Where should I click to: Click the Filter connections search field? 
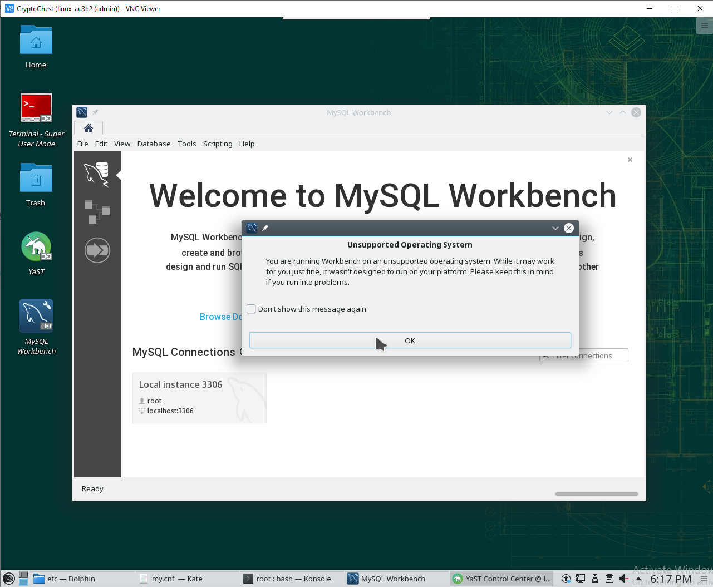pos(584,355)
